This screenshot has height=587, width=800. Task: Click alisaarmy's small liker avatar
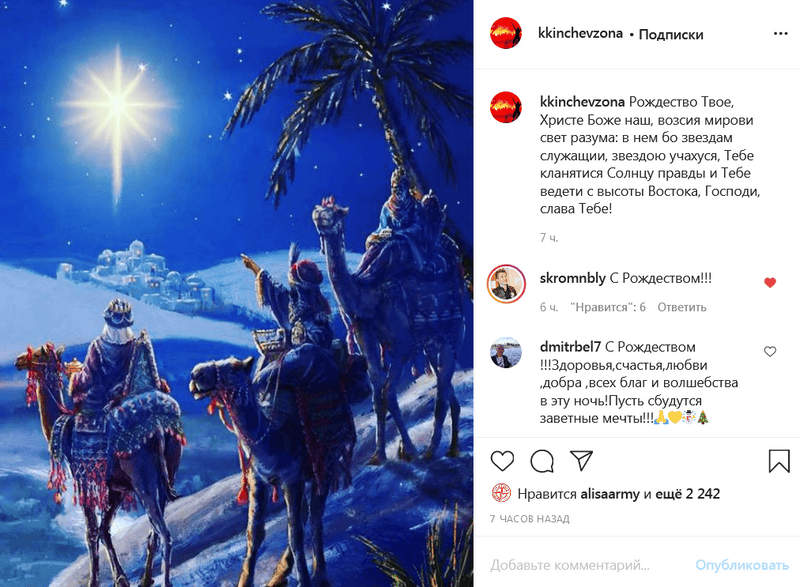[x=501, y=493]
